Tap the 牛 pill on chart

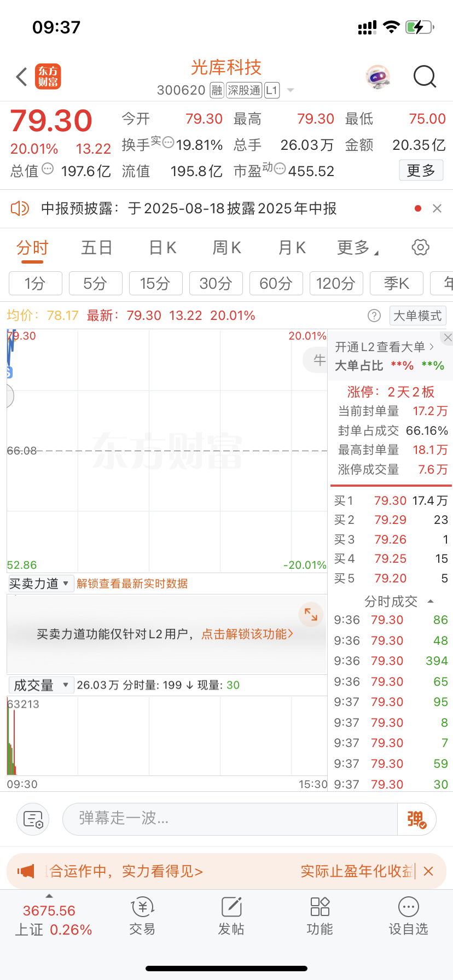click(x=316, y=360)
